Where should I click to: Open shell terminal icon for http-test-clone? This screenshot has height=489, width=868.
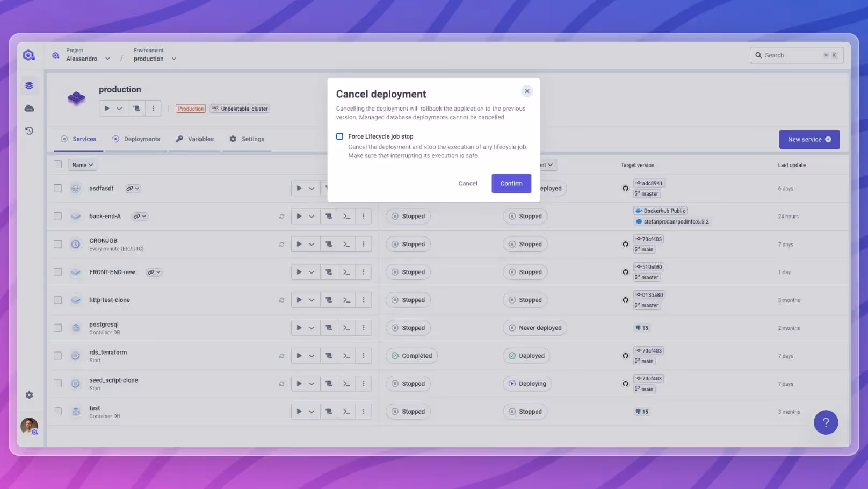[x=346, y=300]
